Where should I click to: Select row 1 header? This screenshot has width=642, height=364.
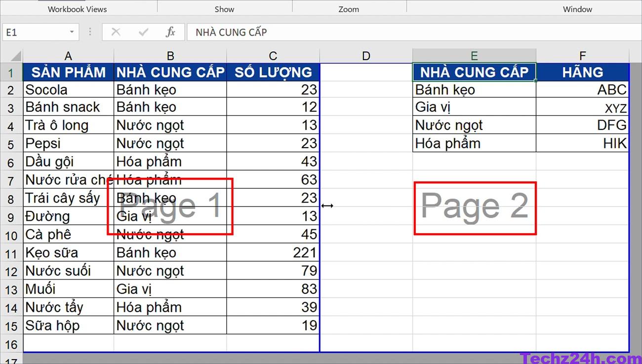(11, 73)
